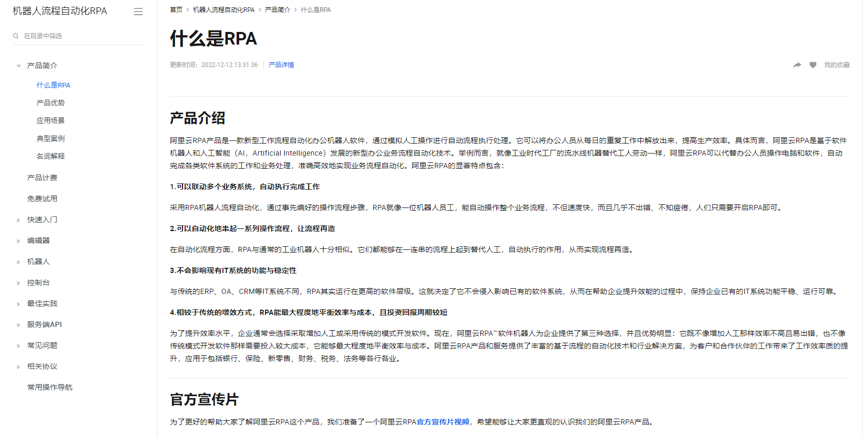Click 机器人 label in sidebar

pyautogui.click(x=39, y=261)
